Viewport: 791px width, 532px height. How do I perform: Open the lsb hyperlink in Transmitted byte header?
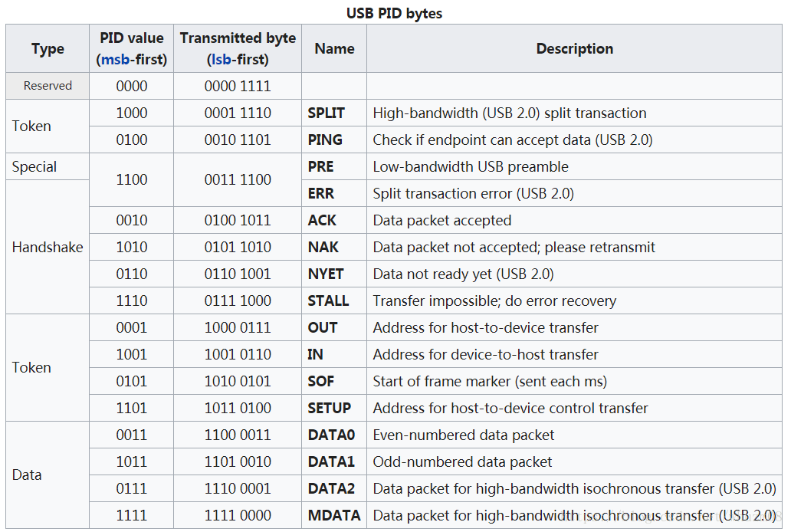[222, 60]
